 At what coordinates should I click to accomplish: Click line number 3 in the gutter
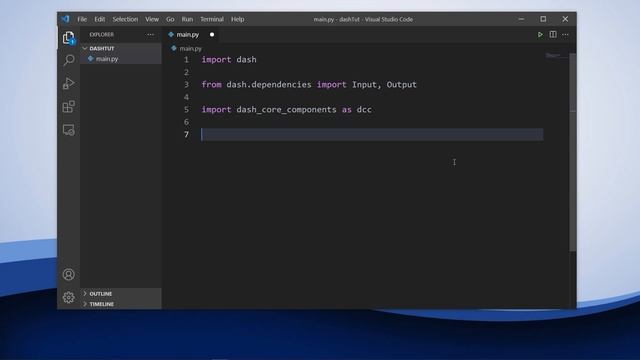click(x=187, y=84)
